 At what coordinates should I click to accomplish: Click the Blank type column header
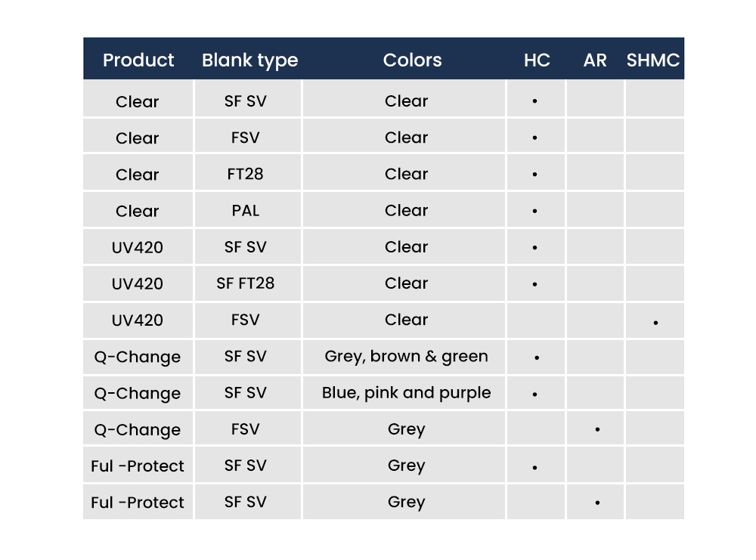(x=249, y=60)
